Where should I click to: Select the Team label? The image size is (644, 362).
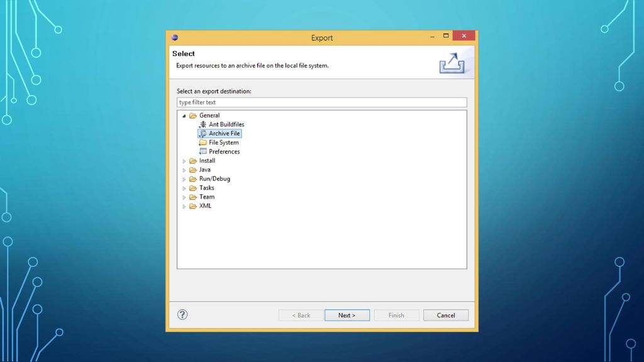click(x=206, y=197)
